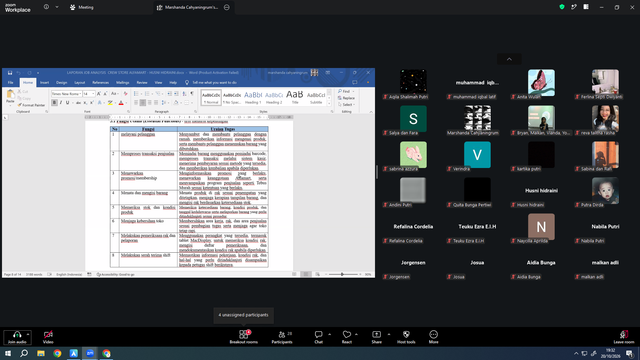Image resolution: width=640 pixels, height=360 pixels.
Task: Click the Save icon in Word title bar
Action: tap(10, 73)
